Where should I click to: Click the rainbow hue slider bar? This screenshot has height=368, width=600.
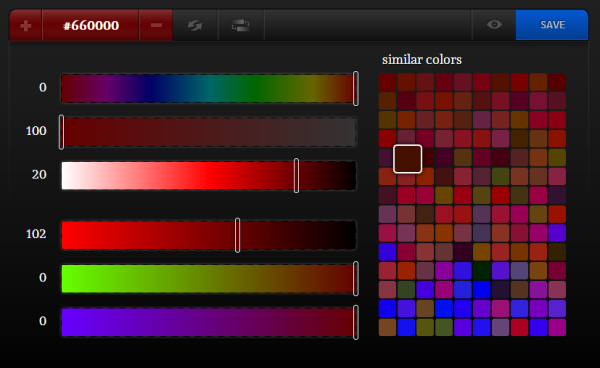click(x=209, y=88)
